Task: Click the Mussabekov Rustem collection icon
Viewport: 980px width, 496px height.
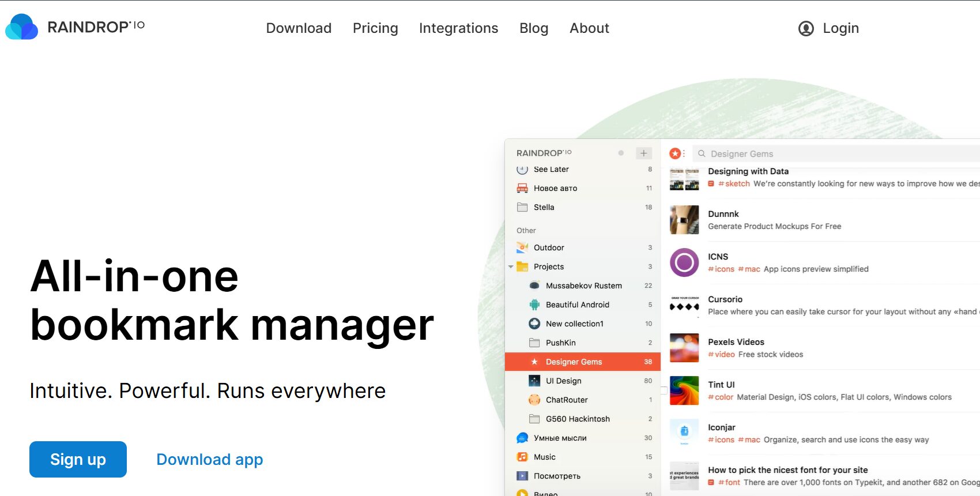Action: coord(534,285)
